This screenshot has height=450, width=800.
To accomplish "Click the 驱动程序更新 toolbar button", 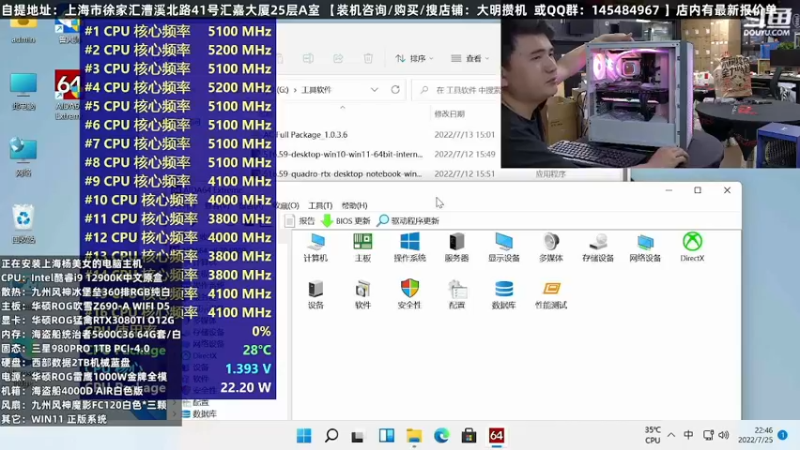I will [408, 221].
